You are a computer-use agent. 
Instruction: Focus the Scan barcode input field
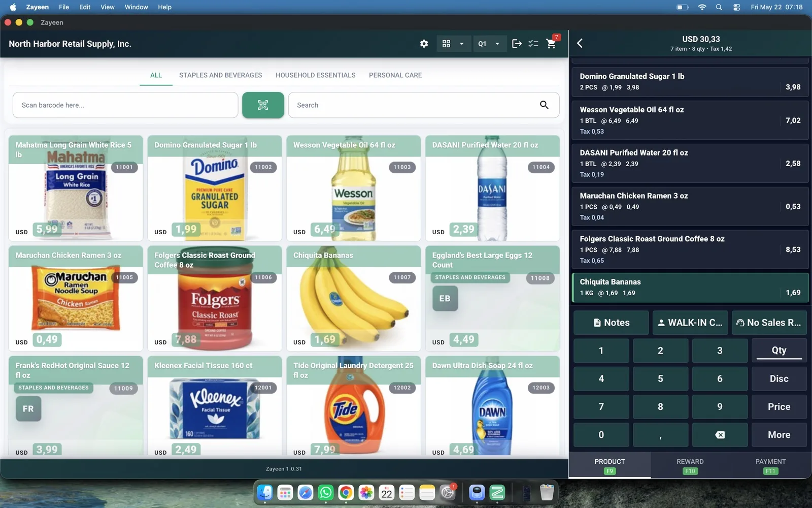coord(125,105)
